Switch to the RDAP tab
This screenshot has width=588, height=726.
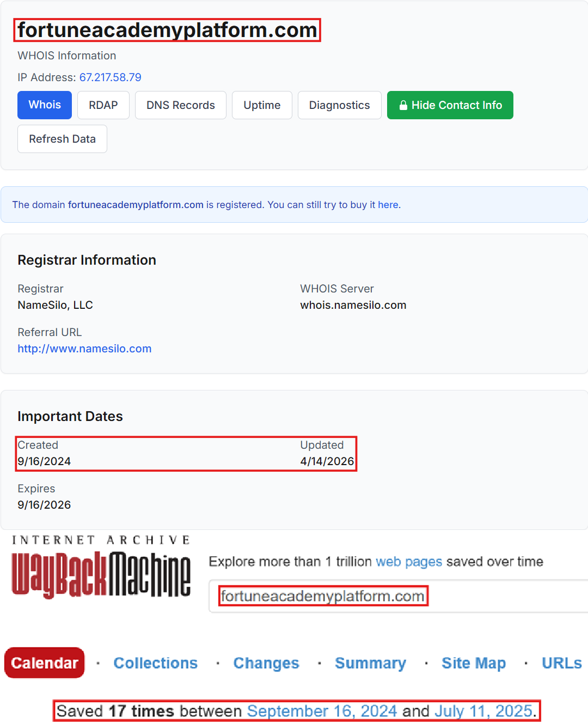pyautogui.click(x=103, y=105)
